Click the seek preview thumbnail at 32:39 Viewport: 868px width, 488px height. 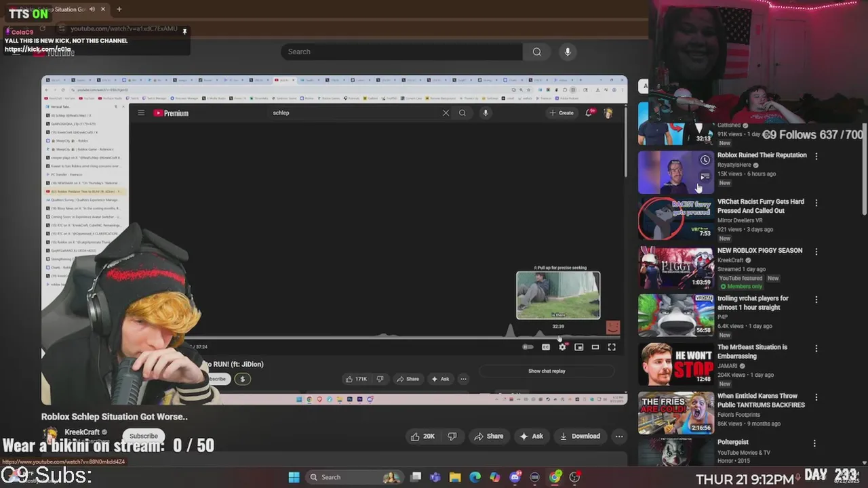click(x=558, y=295)
